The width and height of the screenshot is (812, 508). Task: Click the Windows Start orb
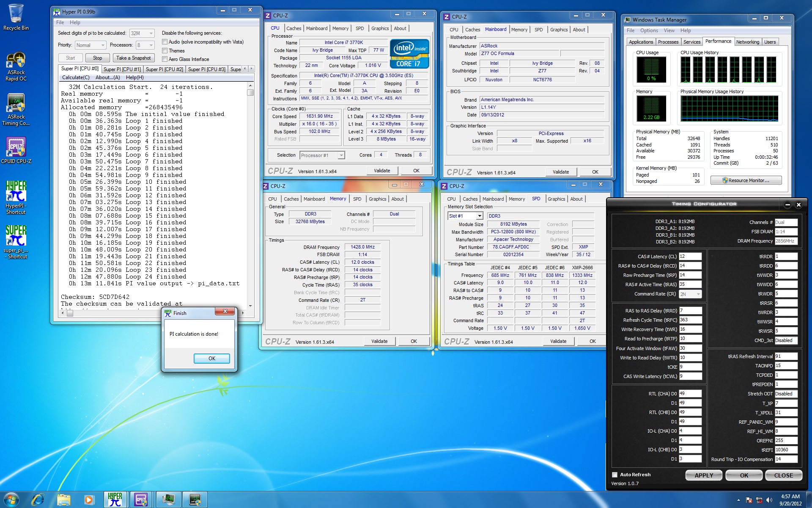(x=11, y=500)
